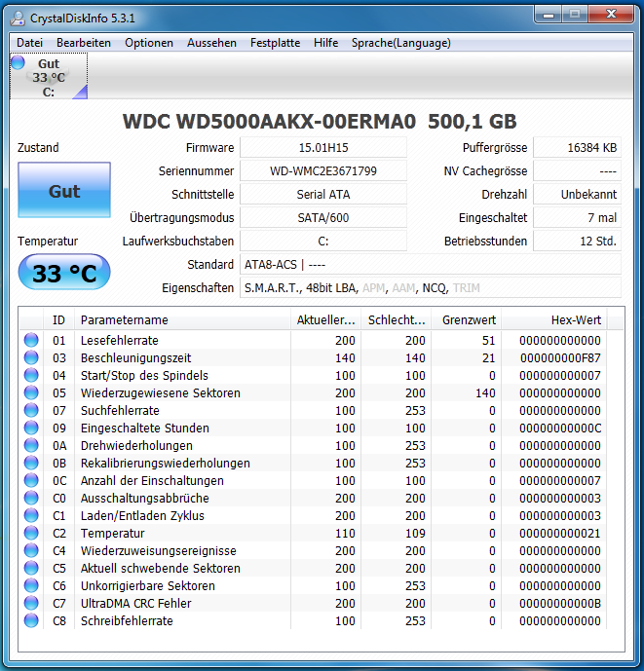
Task: Select hex value 000000000F87
Action: pyautogui.click(x=560, y=357)
